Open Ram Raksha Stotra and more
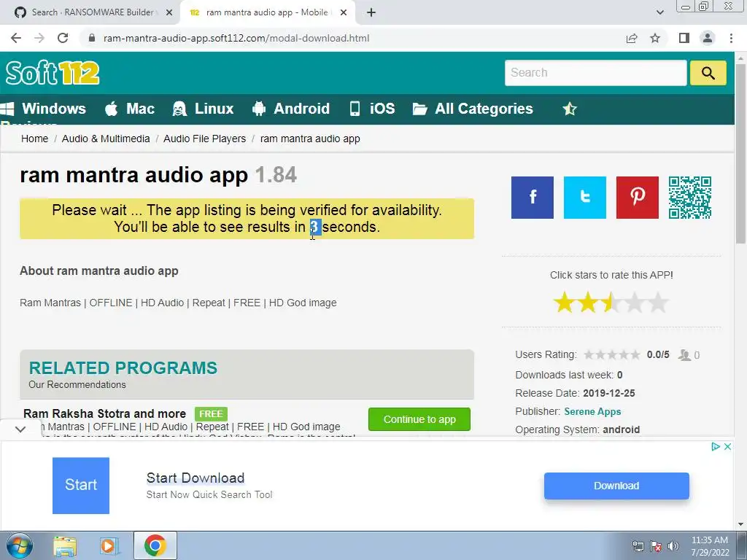This screenshot has width=747, height=560. click(x=104, y=413)
